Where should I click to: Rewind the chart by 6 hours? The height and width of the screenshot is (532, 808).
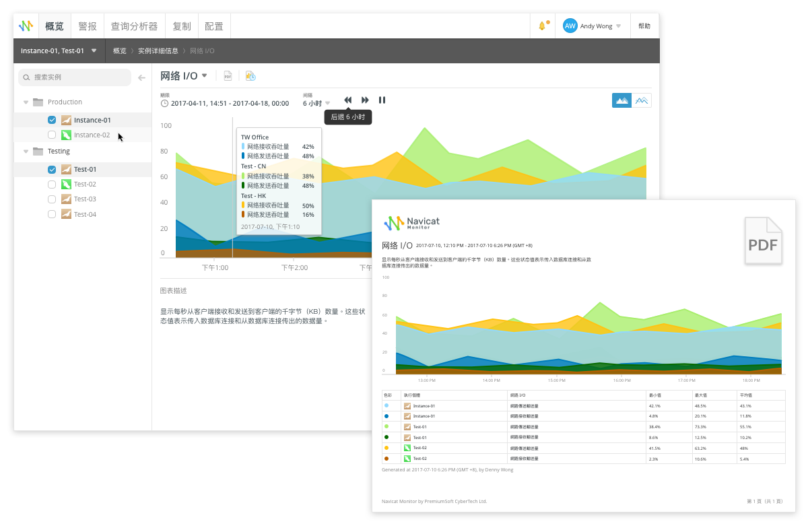pyautogui.click(x=348, y=100)
